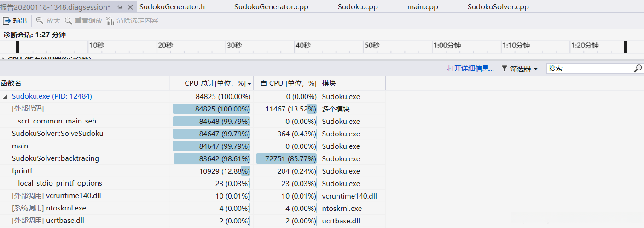Click the 30秒 mark on the timeline
The width and height of the screenshot is (644, 228).
coord(234,45)
